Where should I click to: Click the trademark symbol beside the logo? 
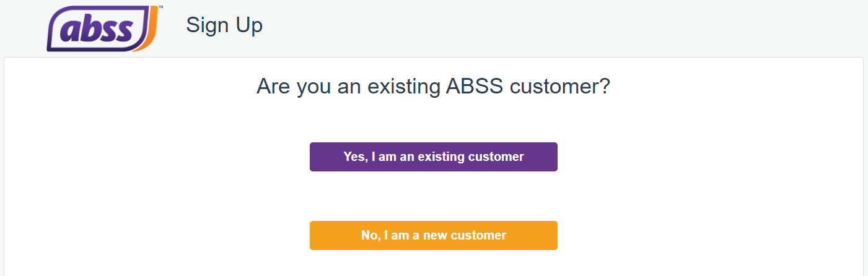coord(161,8)
